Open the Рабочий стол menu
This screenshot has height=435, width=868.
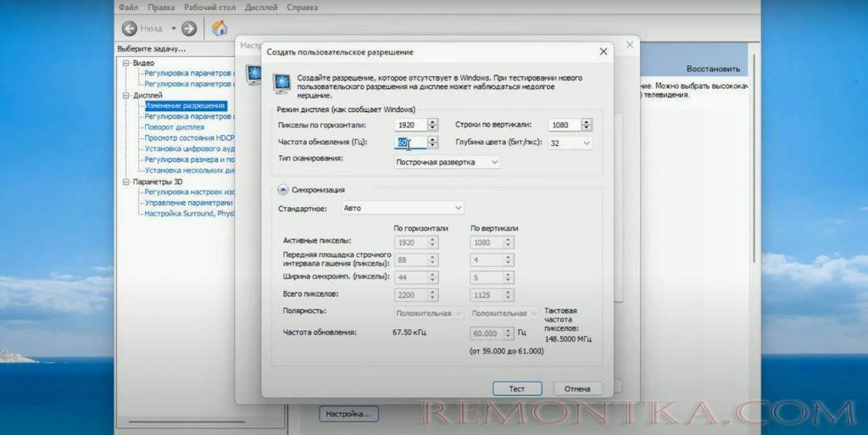pos(210,7)
